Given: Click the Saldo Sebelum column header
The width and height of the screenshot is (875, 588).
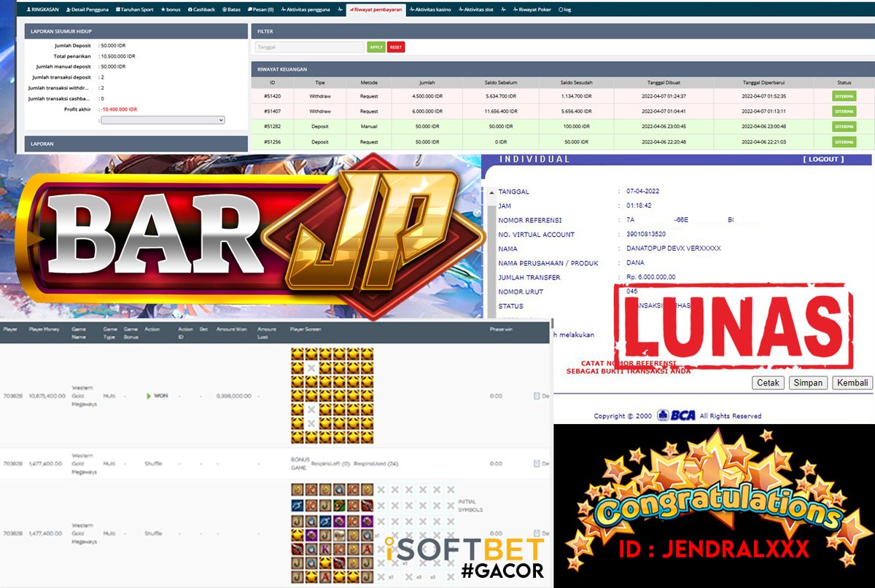Looking at the screenshot, I should click(x=500, y=82).
